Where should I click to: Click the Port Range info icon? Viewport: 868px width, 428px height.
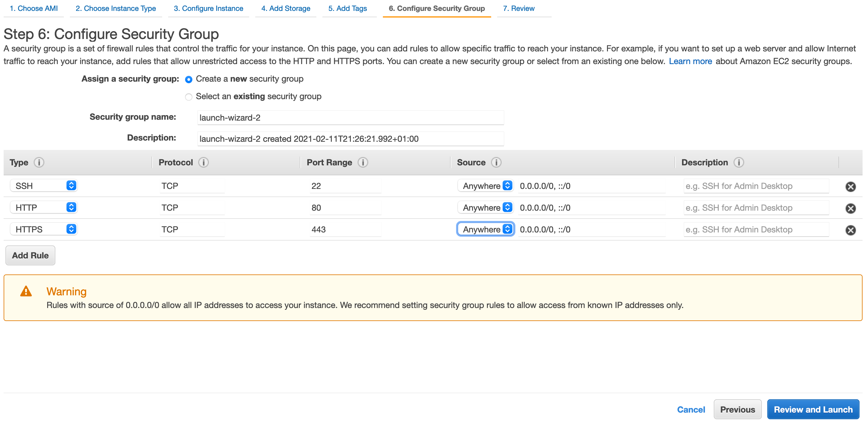click(x=363, y=163)
